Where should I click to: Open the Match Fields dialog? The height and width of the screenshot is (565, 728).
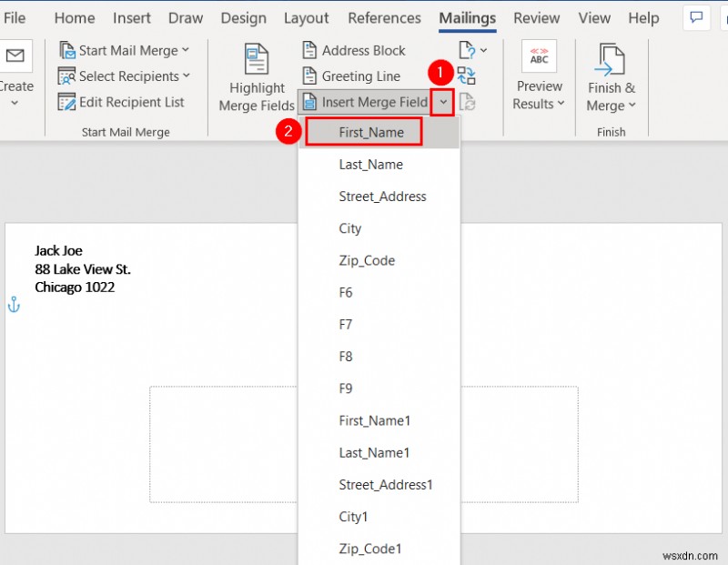(467, 79)
